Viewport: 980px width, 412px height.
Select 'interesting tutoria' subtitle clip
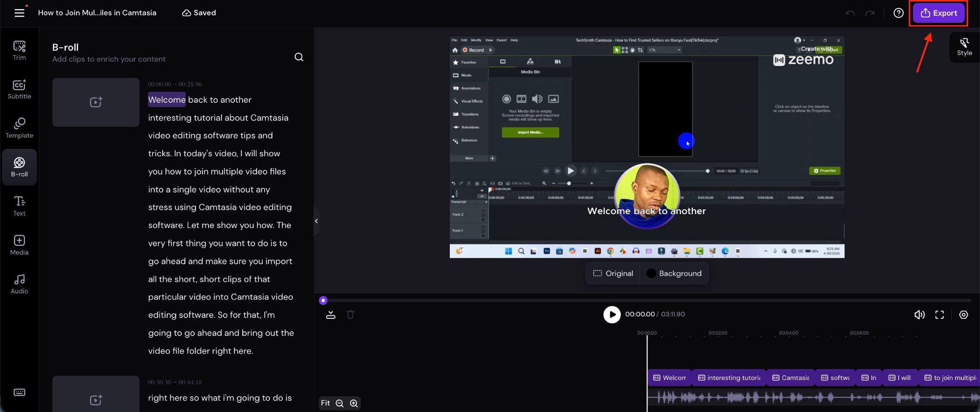[729, 378]
